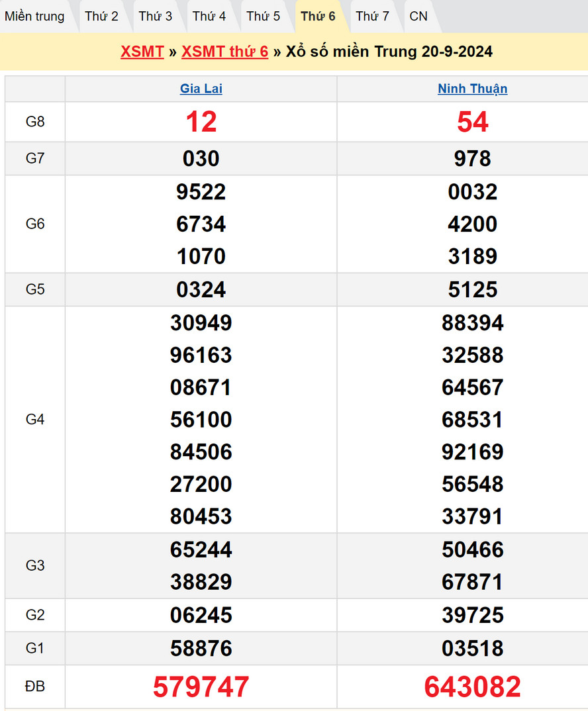Click the page title Xổ số miền Trung 20-9-2024
Screen dimensions: 588x711
pyautogui.click(x=389, y=52)
